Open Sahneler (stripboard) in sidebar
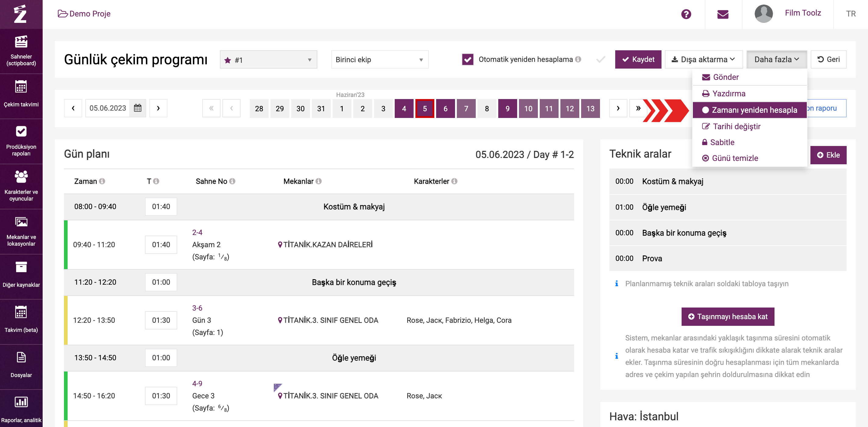The image size is (868, 427). [x=21, y=51]
